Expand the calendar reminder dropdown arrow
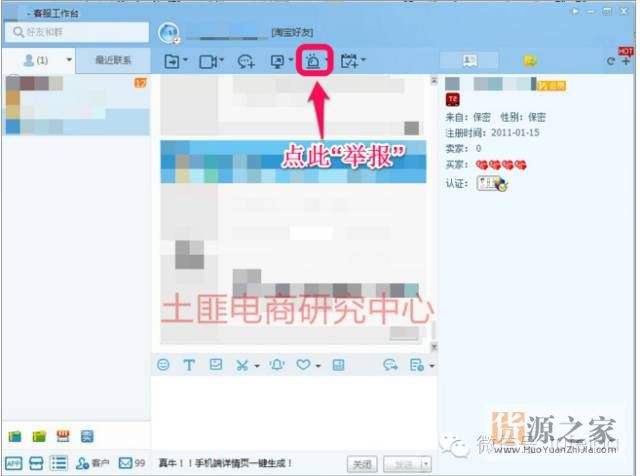 coord(363,60)
